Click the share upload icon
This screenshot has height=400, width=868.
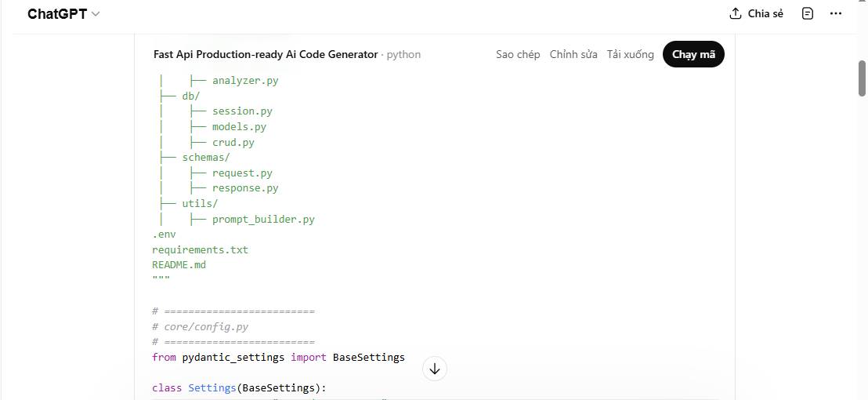click(735, 14)
